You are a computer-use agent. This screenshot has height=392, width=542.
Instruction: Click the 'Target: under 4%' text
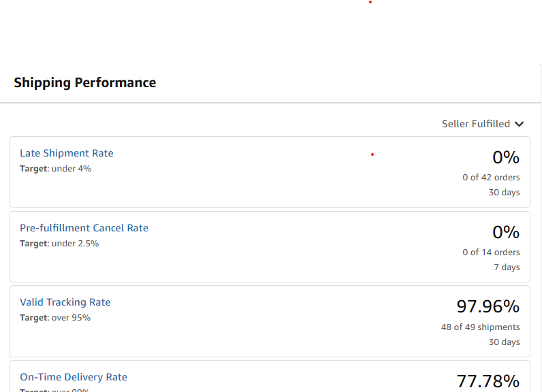[x=56, y=169]
